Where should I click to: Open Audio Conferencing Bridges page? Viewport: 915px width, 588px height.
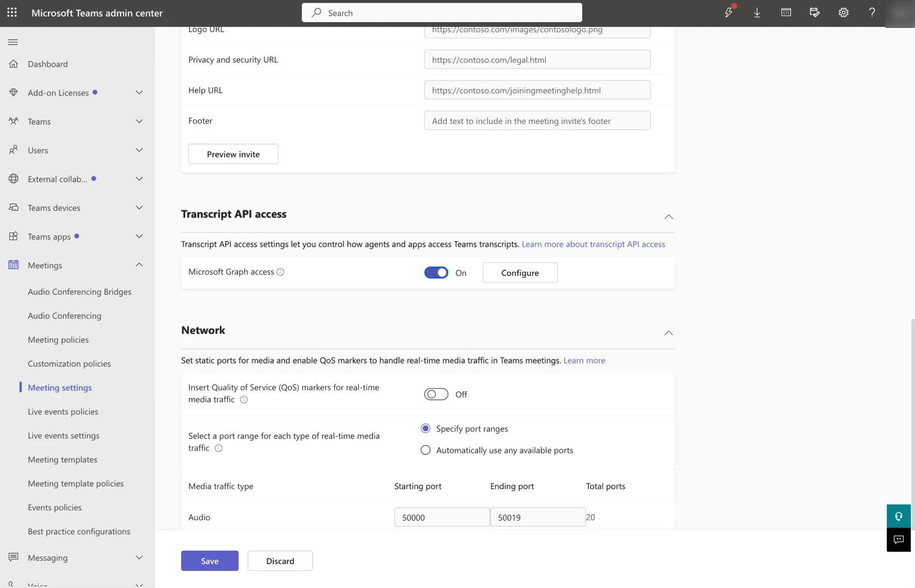80,292
